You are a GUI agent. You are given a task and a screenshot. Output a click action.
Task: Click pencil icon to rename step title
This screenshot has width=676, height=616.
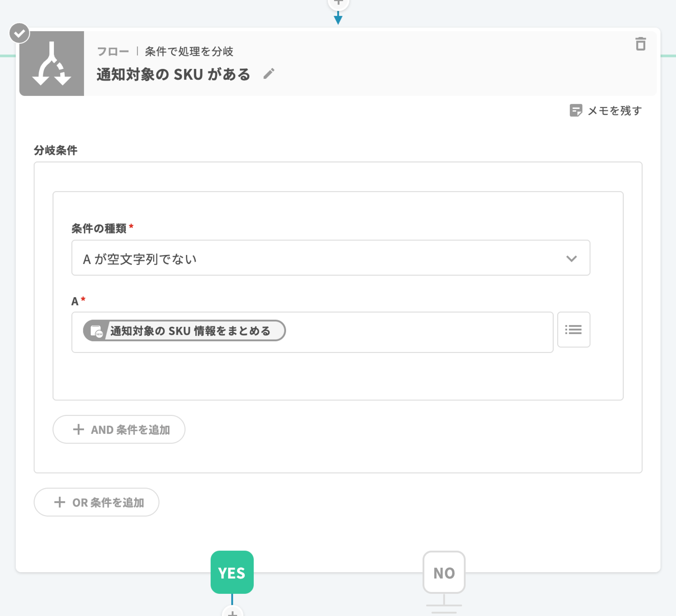pyautogui.click(x=269, y=74)
